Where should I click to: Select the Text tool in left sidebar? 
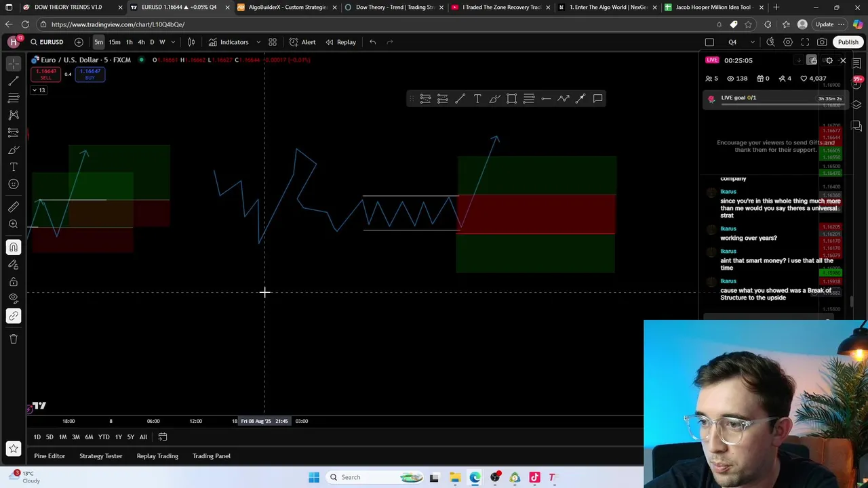coord(14,167)
